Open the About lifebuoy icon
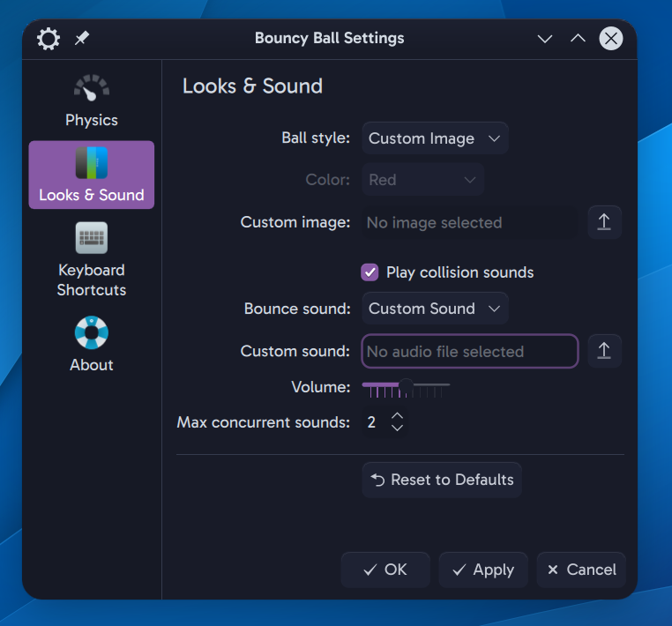The width and height of the screenshot is (672, 626). click(x=92, y=333)
